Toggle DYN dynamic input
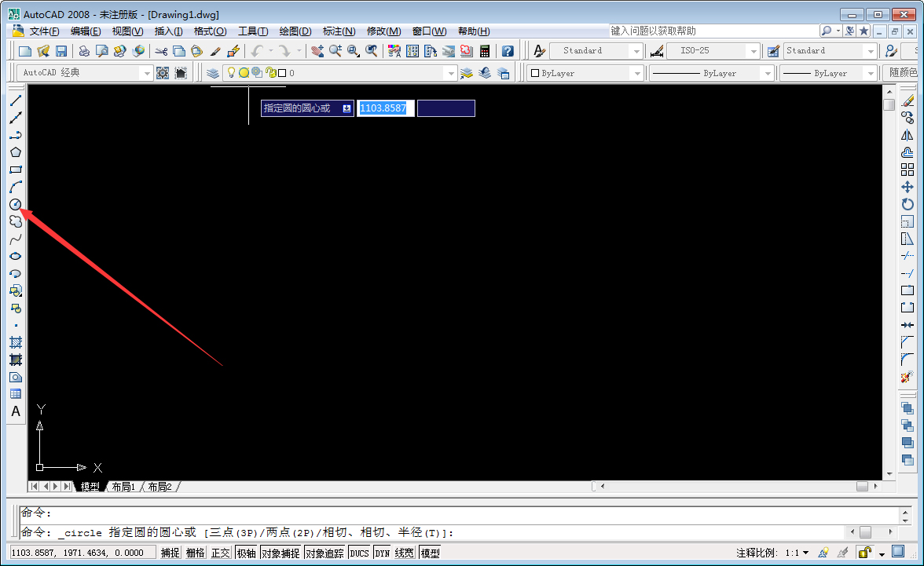924x566 pixels. [383, 553]
